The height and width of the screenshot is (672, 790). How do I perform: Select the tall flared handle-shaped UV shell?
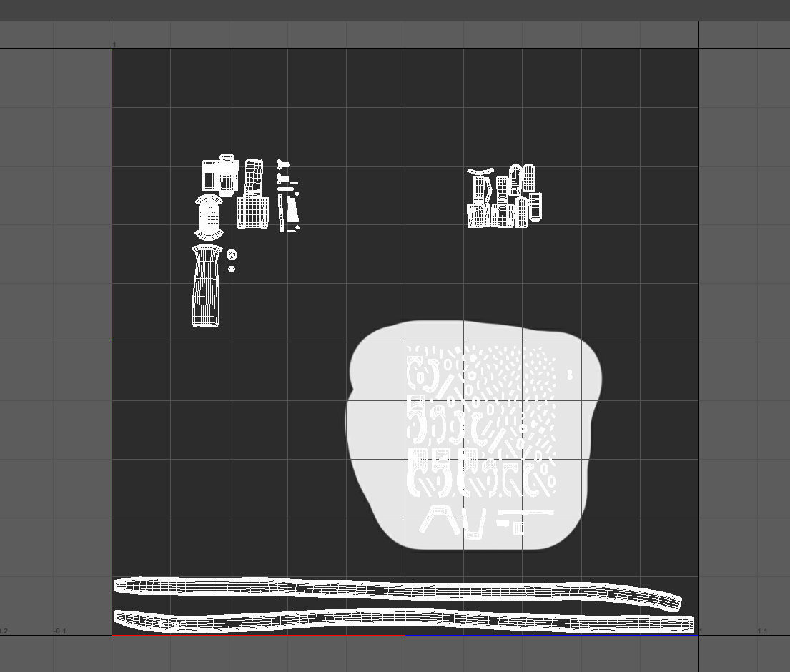click(207, 286)
